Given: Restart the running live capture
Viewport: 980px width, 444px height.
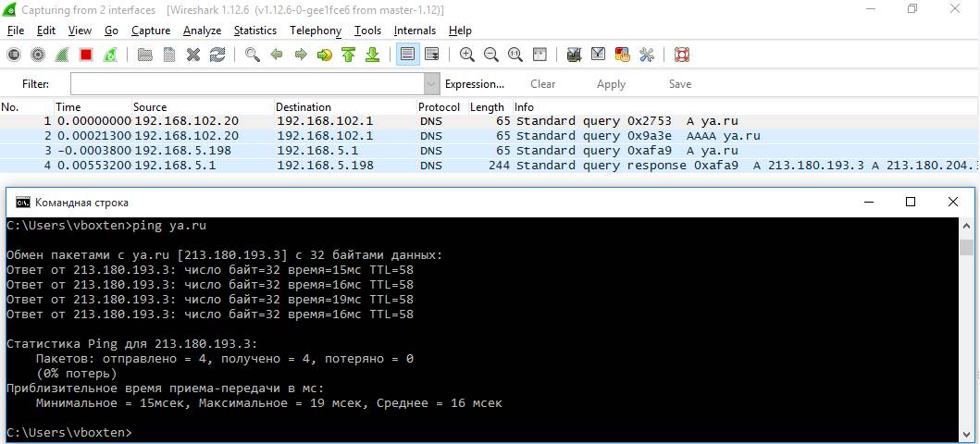Looking at the screenshot, I should 109,55.
